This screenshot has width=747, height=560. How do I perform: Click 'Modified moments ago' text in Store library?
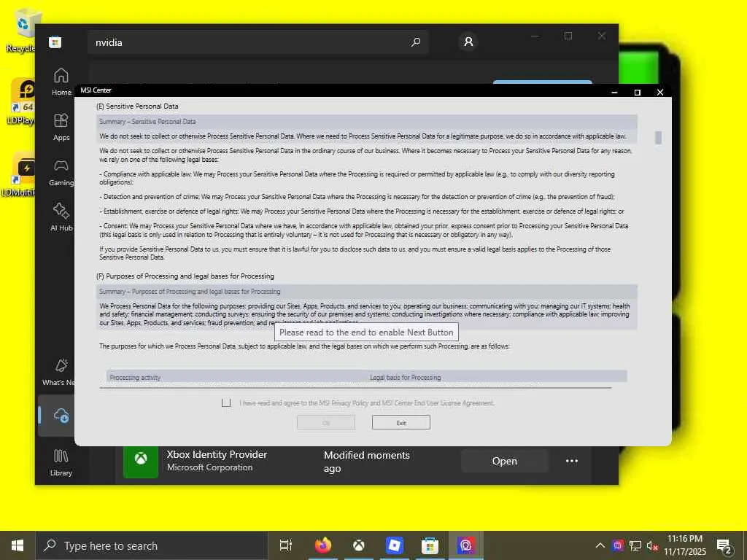click(x=367, y=462)
